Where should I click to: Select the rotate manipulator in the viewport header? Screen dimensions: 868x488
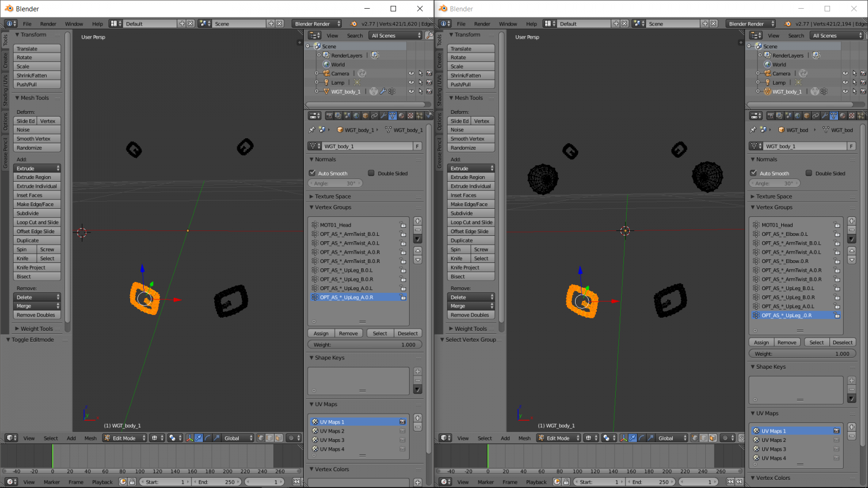(208, 438)
